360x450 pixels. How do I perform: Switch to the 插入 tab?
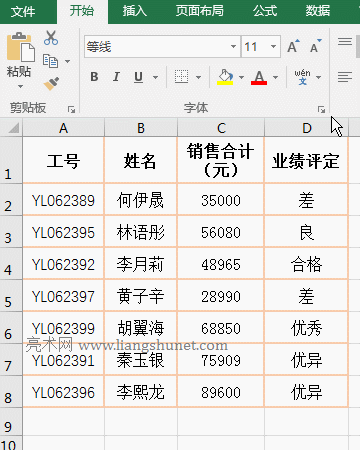(135, 11)
